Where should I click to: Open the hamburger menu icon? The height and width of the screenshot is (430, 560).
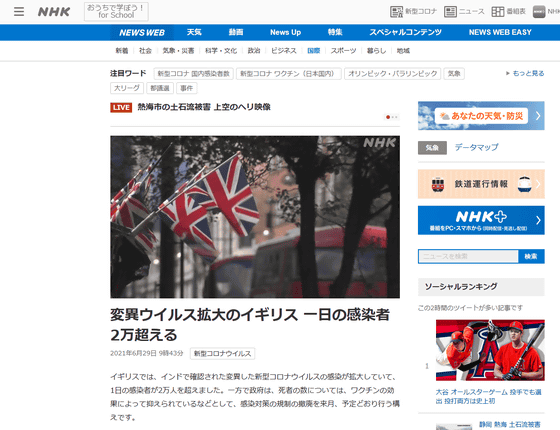click(19, 12)
